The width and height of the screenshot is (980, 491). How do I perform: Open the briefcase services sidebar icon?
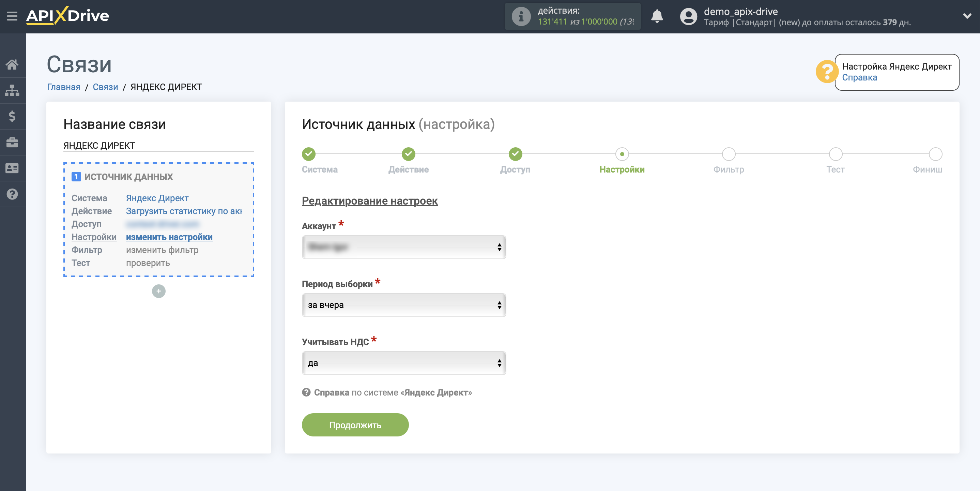coord(12,142)
